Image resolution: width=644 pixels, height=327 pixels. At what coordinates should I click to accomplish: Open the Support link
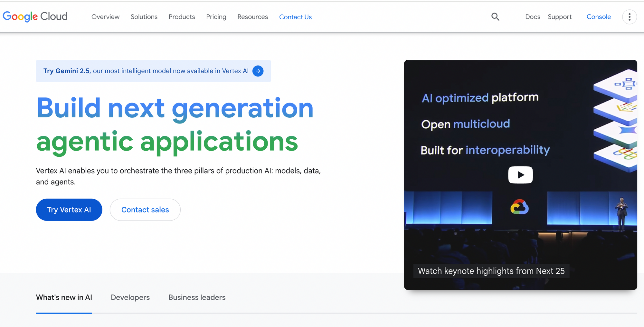(x=560, y=17)
